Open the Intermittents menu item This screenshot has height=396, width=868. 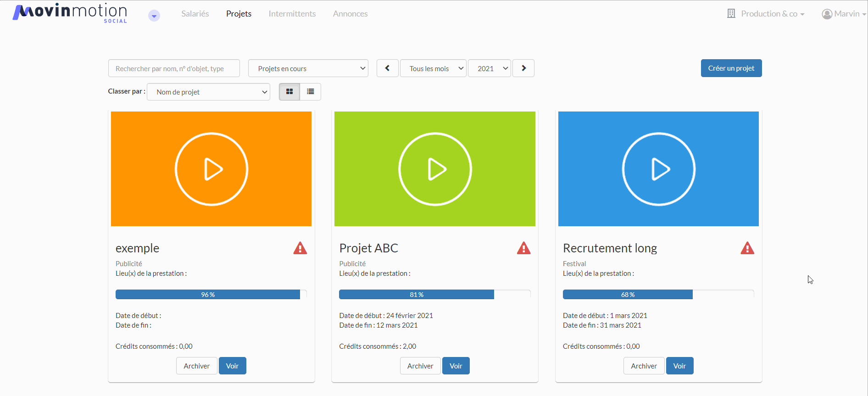[x=292, y=14]
